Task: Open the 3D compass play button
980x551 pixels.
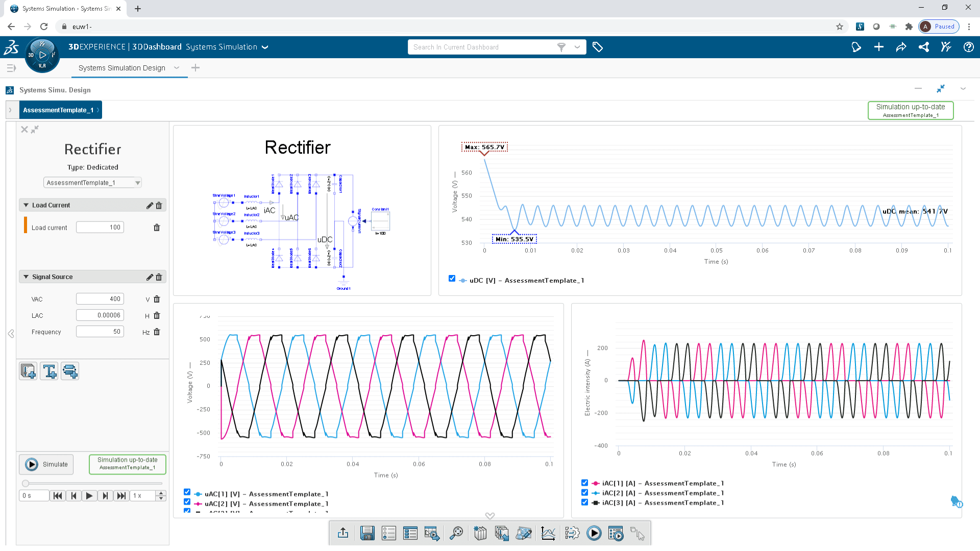Action: (42, 55)
